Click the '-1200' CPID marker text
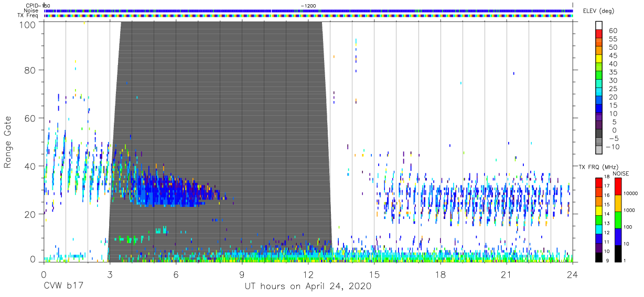Screen dimensions: 644x297 pyautogui.click(x=308, y=5)
